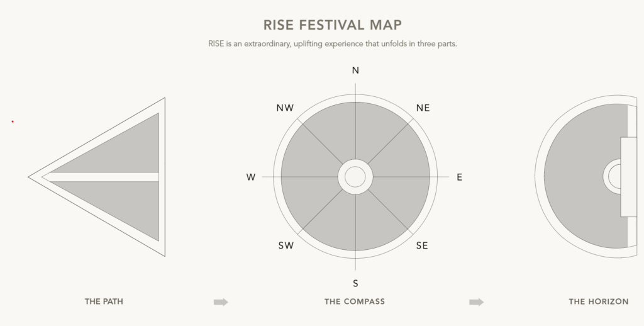The width and height of the screenshot is (644, 326).
Task: Select the Horizon semicircle map diagram
Action: click(586, 176)
